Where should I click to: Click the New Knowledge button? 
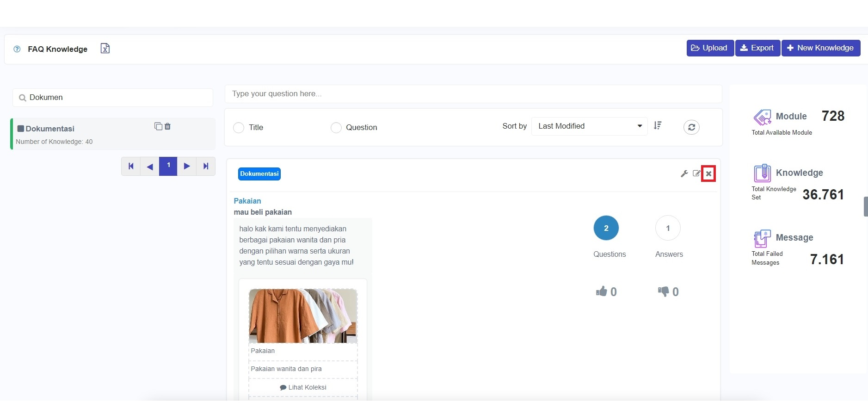click(820, 48)
